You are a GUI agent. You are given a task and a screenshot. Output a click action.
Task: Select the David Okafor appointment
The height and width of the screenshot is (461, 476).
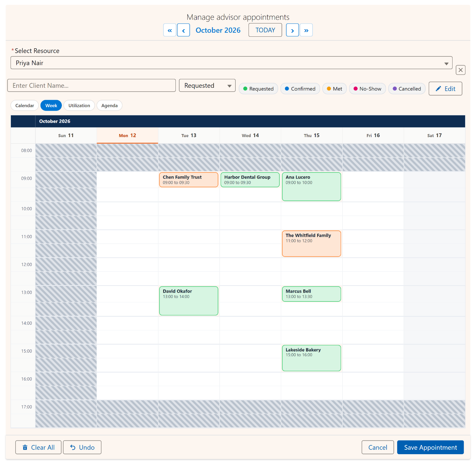coord(189,301)
